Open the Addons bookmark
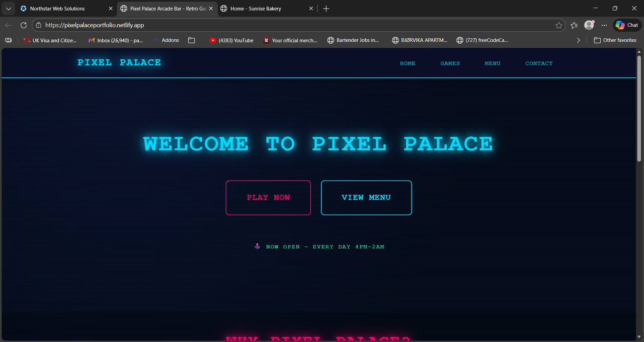644x342 pixels. 166,40
